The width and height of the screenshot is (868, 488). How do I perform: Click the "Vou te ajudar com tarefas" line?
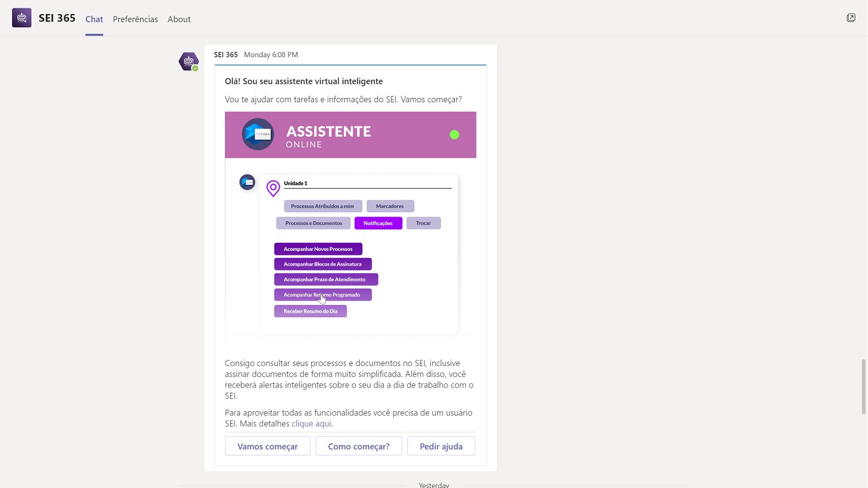(x=343, y=100)
